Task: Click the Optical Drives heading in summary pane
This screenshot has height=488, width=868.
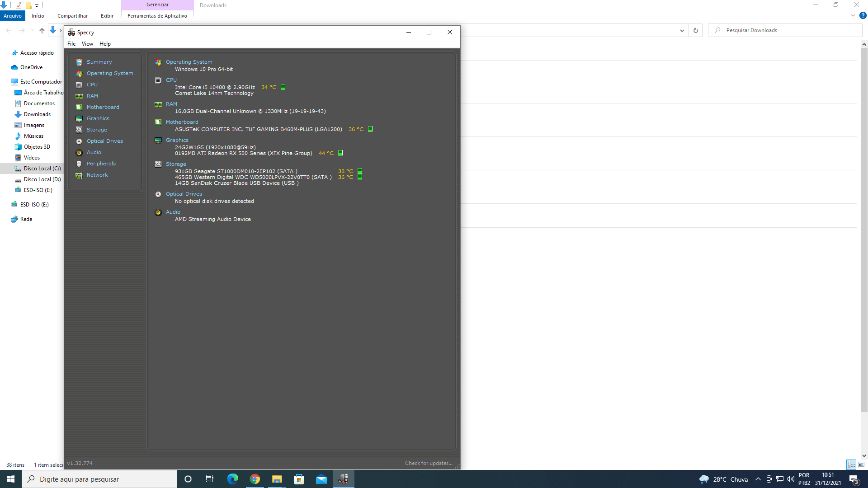Action: pyautogui.click(x=184, y=194)
